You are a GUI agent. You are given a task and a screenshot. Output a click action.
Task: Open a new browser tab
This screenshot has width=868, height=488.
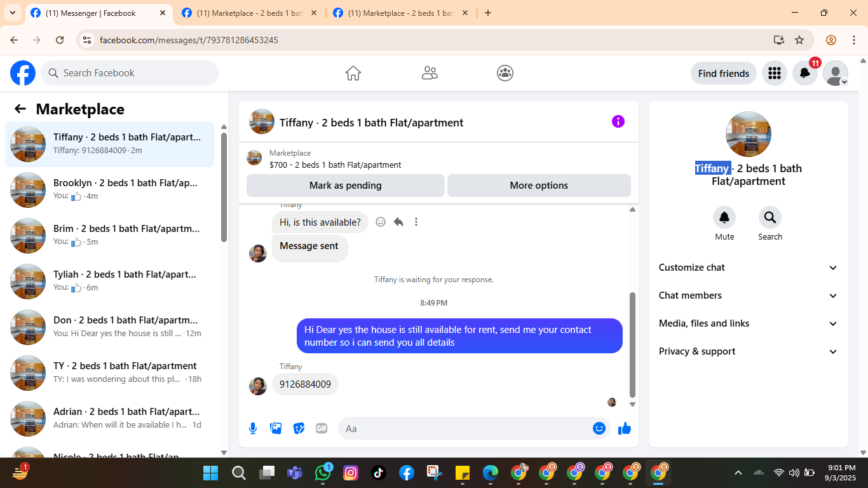488,13
